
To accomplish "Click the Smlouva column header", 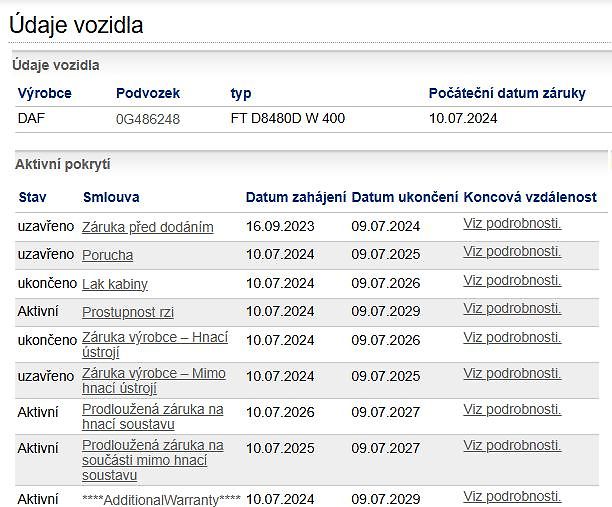I will pos(111,197).
